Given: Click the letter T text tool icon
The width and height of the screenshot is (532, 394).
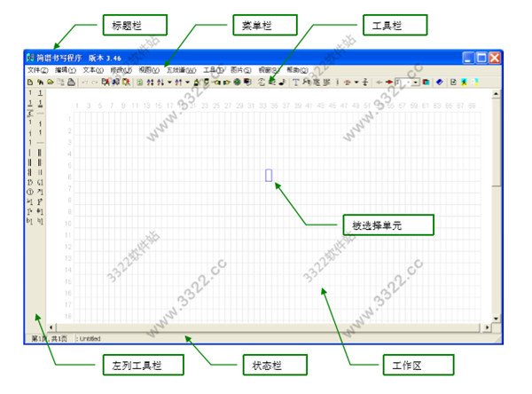Looking at the screenshot, I should (x=295, y=82).
